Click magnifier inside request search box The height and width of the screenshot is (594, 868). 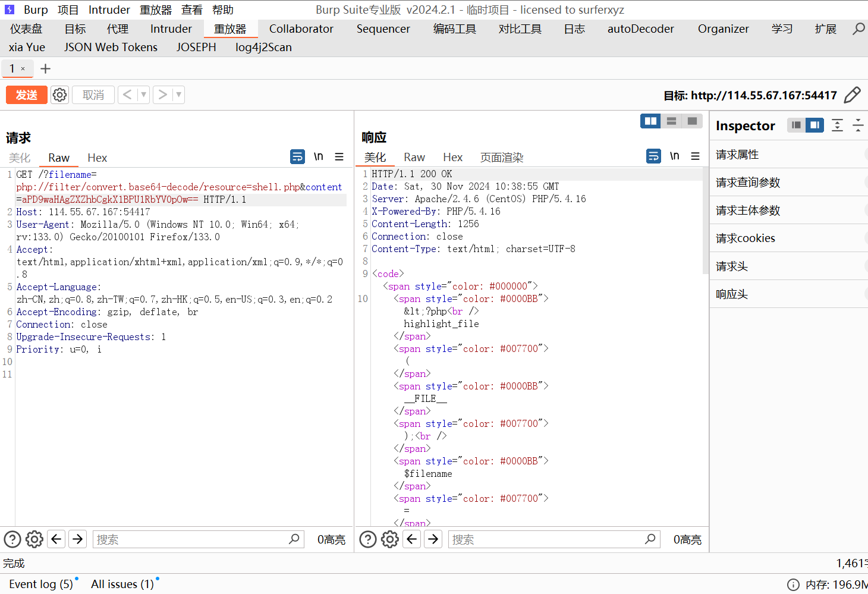click(294, 539)
